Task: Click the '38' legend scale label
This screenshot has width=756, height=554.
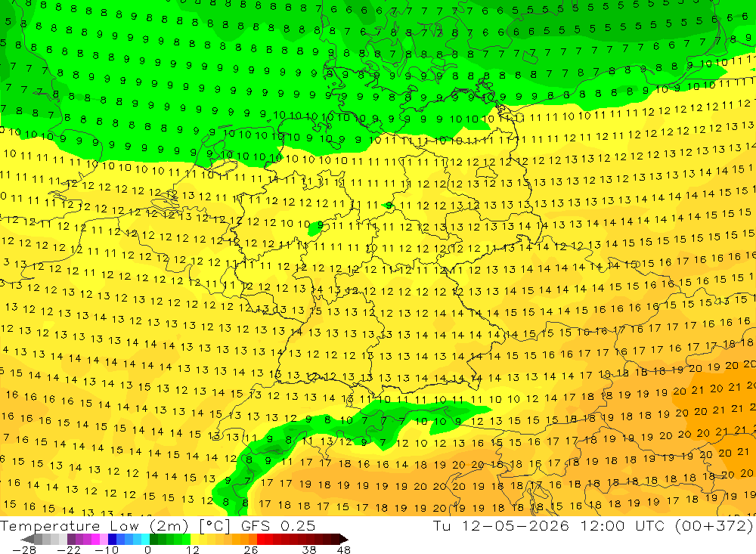Action: 309,549
